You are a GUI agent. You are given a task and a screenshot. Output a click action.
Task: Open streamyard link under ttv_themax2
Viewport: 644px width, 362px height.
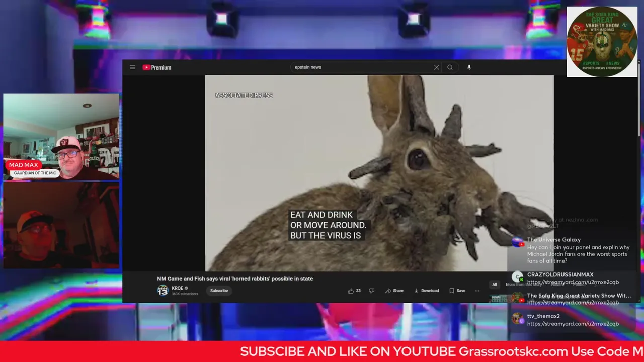[x=573, y=324]
